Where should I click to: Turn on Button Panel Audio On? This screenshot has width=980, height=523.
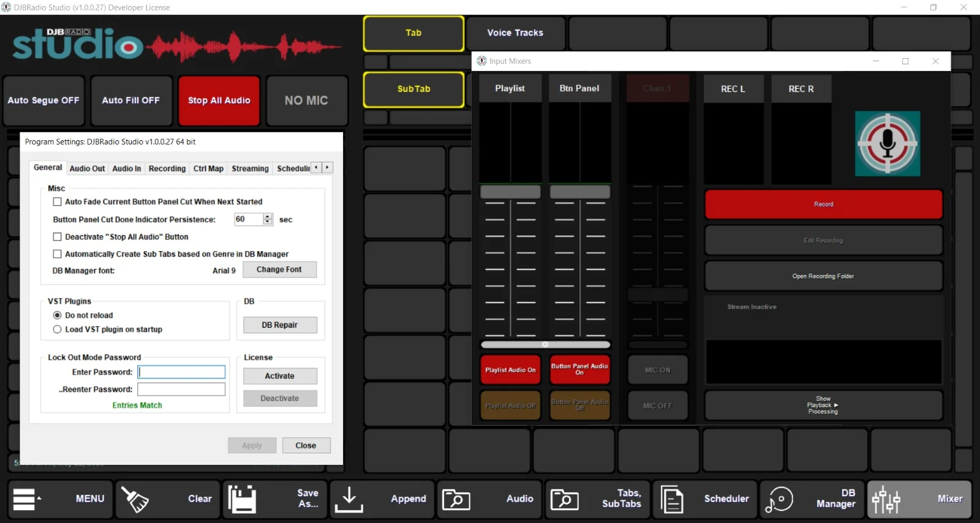(579, 370)
